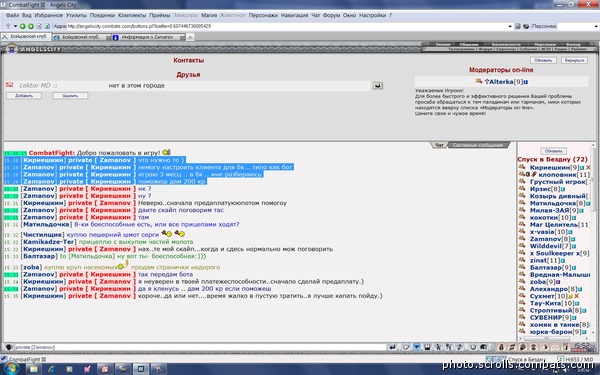Click the new tab plus button

(x=190, y=37)
